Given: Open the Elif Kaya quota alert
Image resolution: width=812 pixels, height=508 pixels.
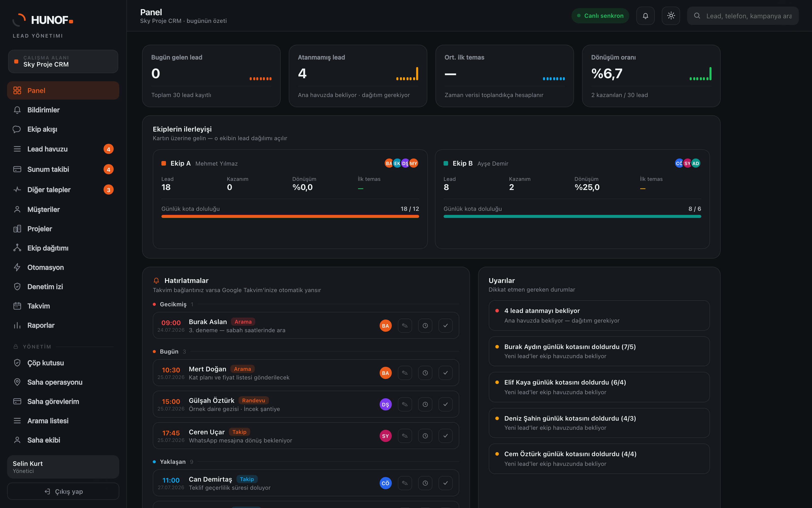Looking at the screenshot, I should (599, 387).
